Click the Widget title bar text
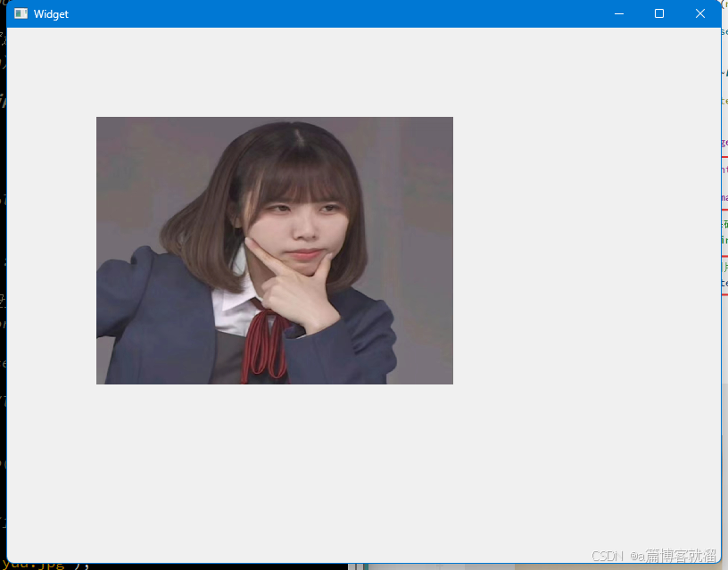This screenshot has width=728, height=570. click(51, 14)
